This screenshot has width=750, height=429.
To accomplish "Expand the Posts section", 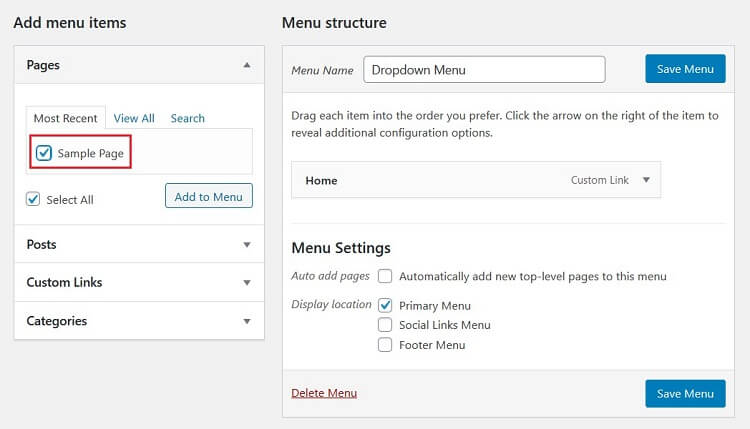I will pos(247,244).
